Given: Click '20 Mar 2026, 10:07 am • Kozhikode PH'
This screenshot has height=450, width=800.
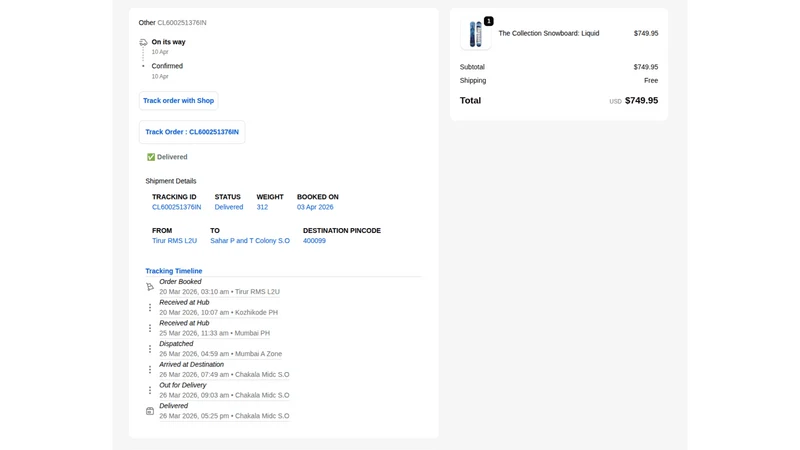Looking at the screenshot, I should tap(218, 312).
